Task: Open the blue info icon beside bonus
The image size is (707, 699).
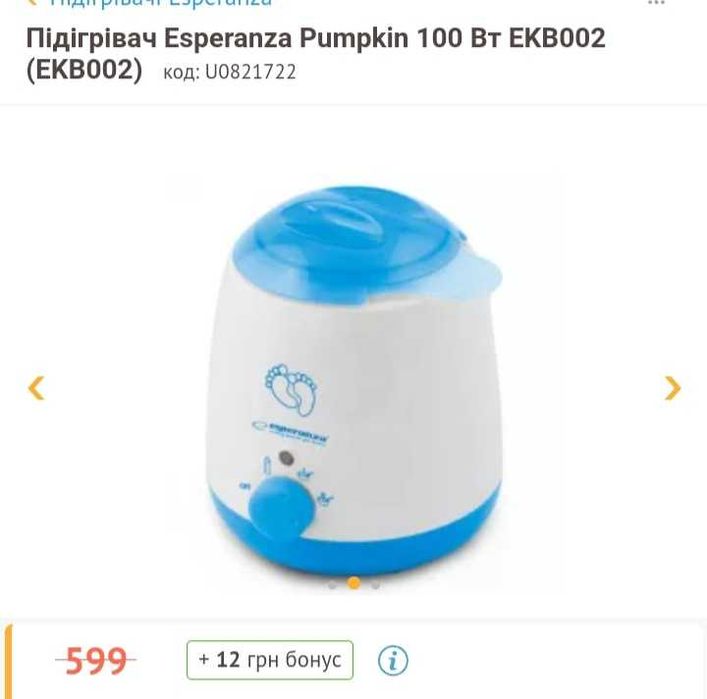Action: point(393,661)
